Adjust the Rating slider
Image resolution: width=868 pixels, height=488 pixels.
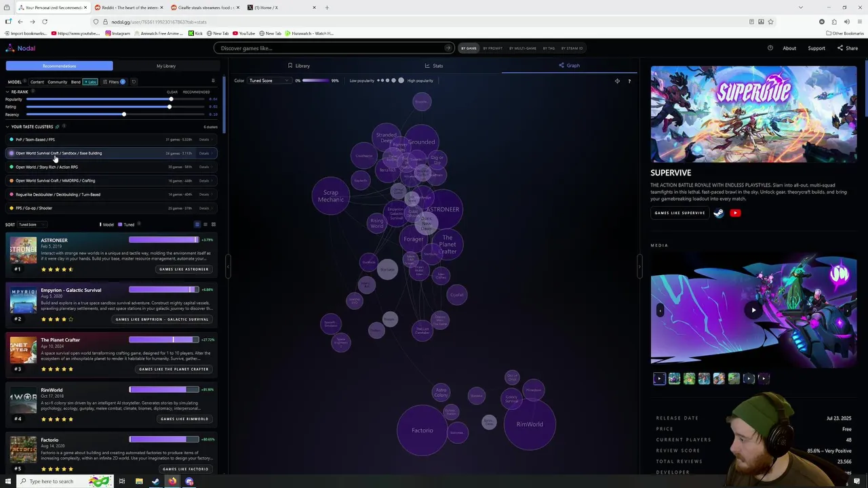(115, 107)
